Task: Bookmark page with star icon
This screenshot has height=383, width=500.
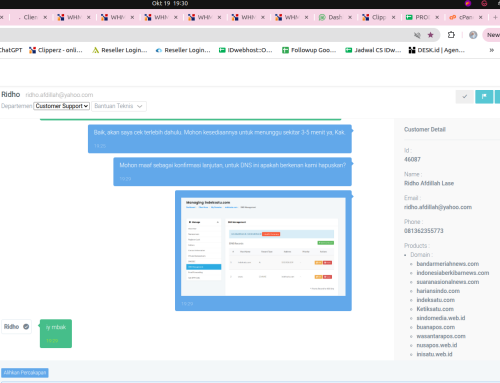Action: [x=430, y=35]
